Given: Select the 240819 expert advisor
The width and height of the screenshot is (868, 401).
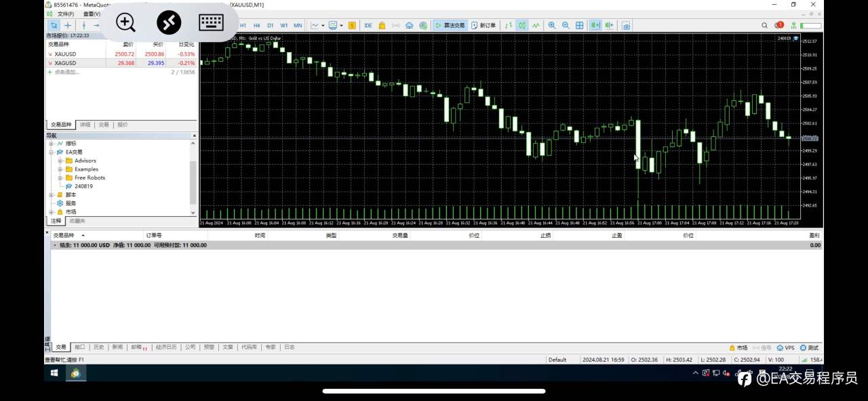Looking at the screenshot, I should pos(79,186).
